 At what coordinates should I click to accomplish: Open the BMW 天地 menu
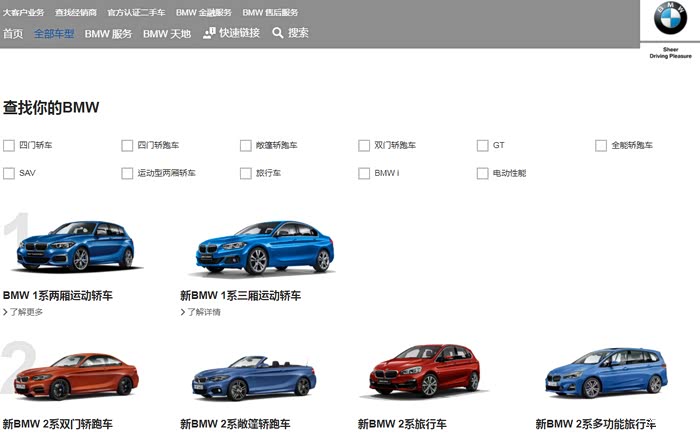[167, 33]
